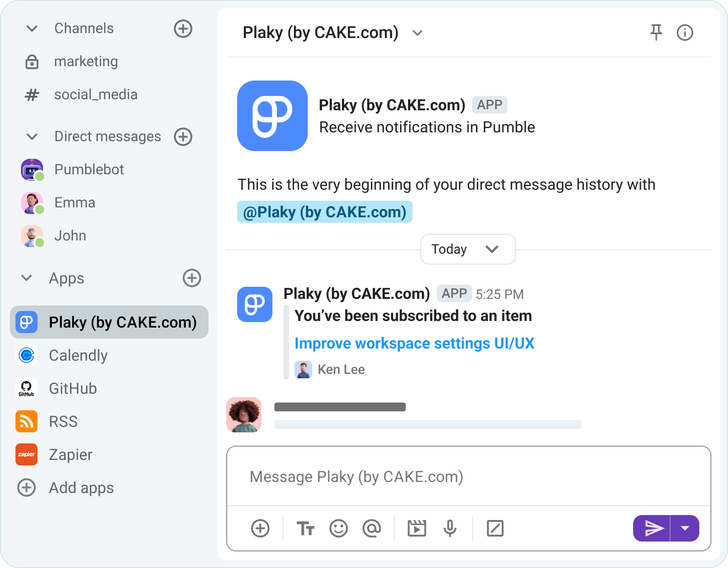Click the Pumblebot avatar icon
This screenshot has width=728, height=568.
(32, 170)
